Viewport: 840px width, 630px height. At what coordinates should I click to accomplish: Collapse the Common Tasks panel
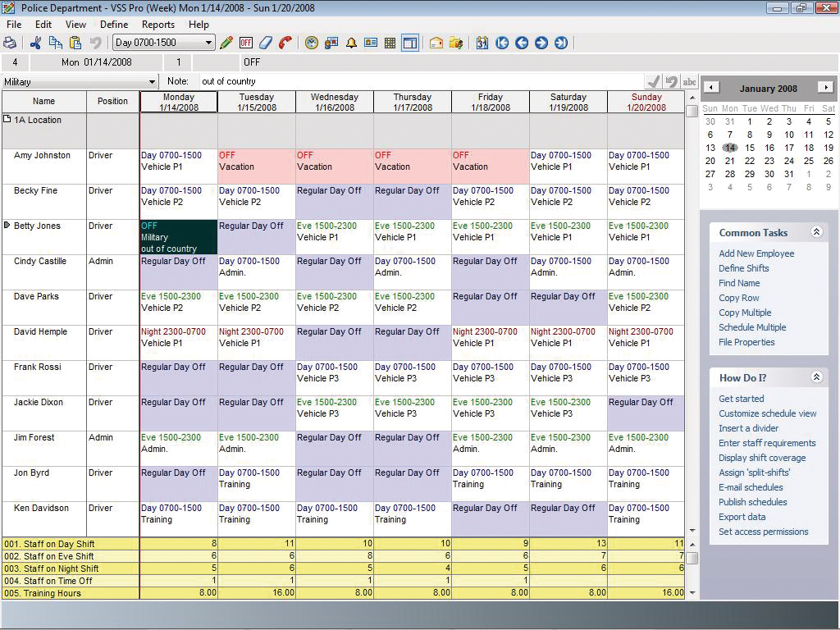(x=815, y=232)
